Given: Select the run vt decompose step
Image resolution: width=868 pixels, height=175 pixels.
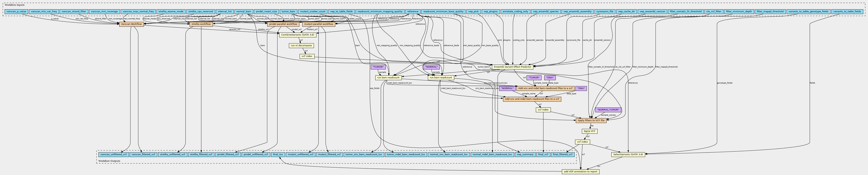Looking at the screenshot, I should coord(301,45).
